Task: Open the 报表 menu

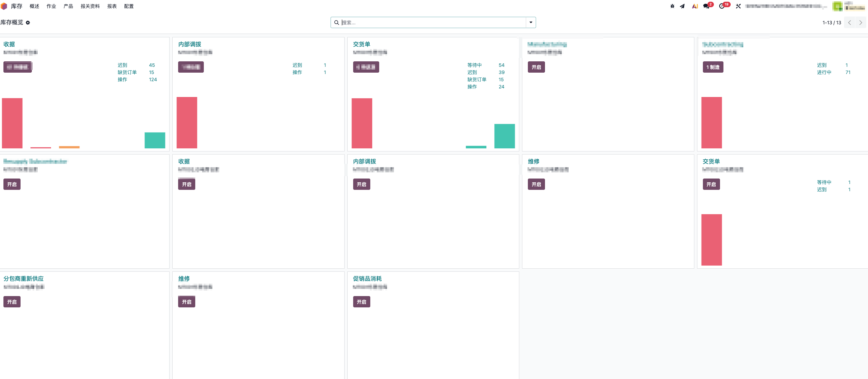Action: coord(112,6)
